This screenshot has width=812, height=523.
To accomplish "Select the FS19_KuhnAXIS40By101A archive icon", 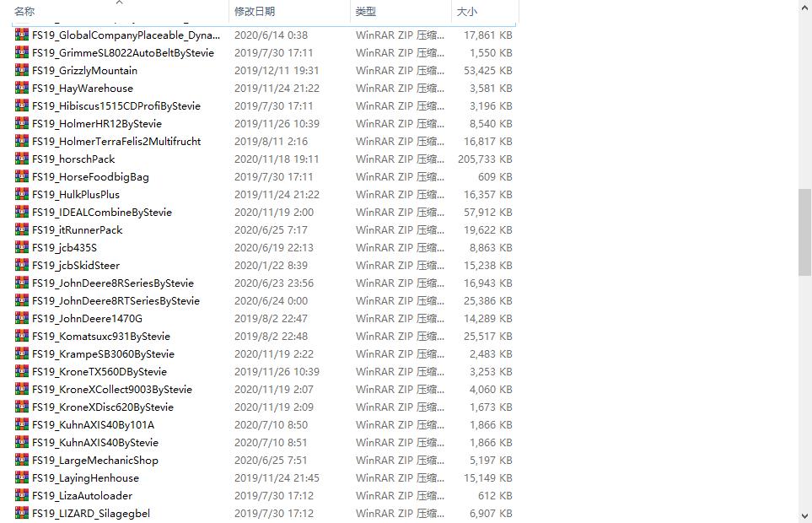I will [x=22, y=424].
